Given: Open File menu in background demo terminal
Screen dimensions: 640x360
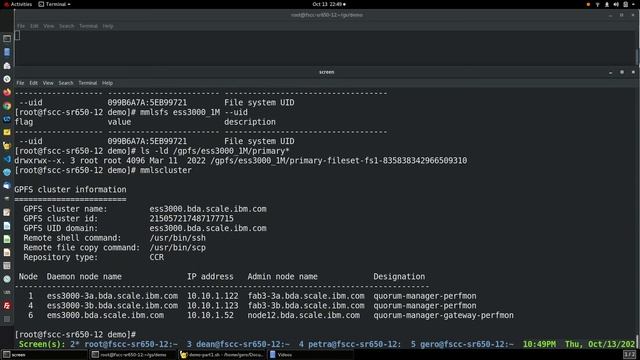Looking at the screenshot, I should [x=21, y=26].
